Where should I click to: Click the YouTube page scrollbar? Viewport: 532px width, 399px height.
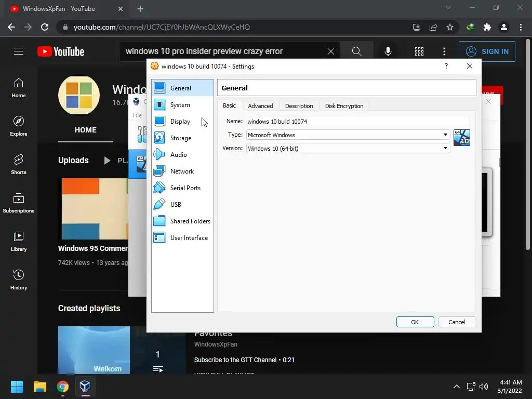[528, 144]
